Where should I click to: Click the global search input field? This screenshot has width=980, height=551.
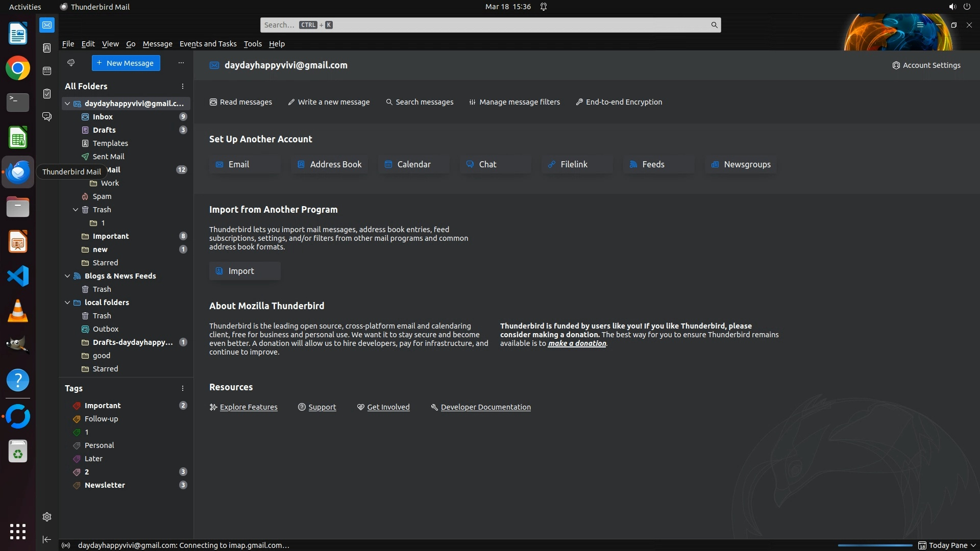485,25
